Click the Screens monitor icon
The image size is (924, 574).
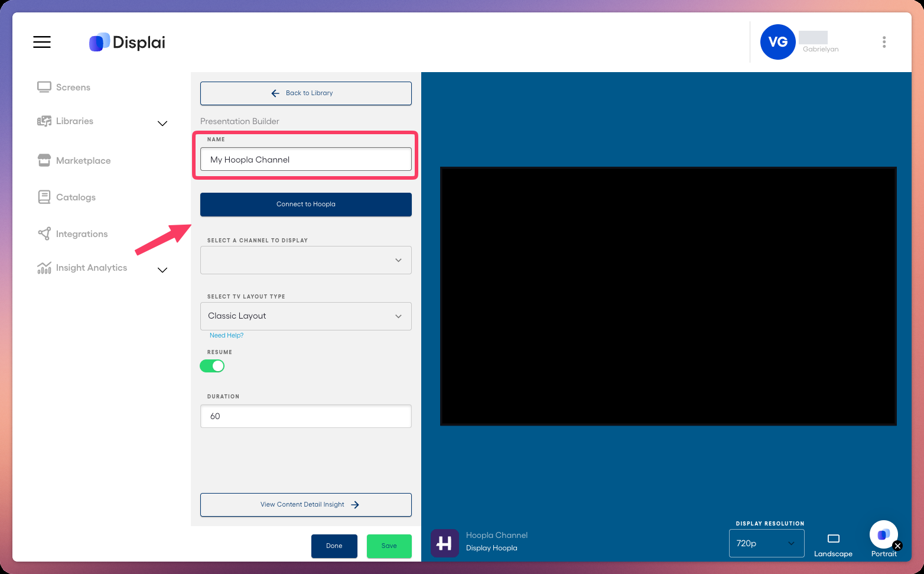[x=44, y=87]
